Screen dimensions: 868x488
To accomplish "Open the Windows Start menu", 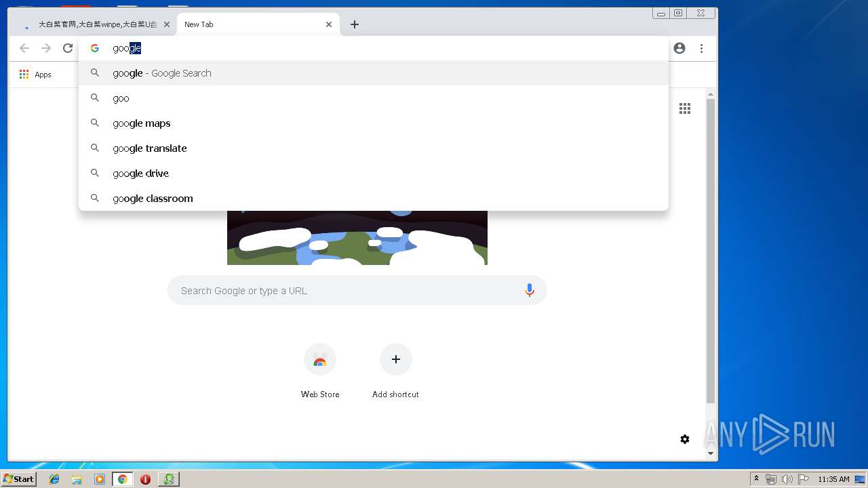I will pos(18,479).
